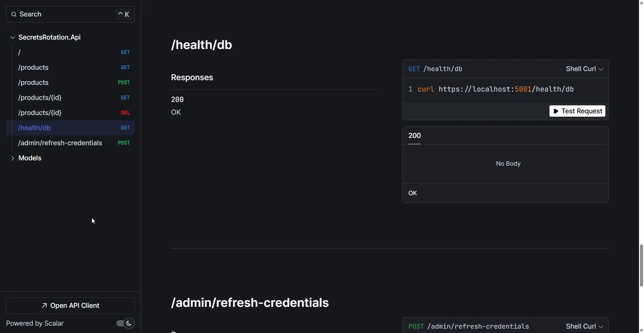
Task: Click the Test Request play icon
Action: 556,111
